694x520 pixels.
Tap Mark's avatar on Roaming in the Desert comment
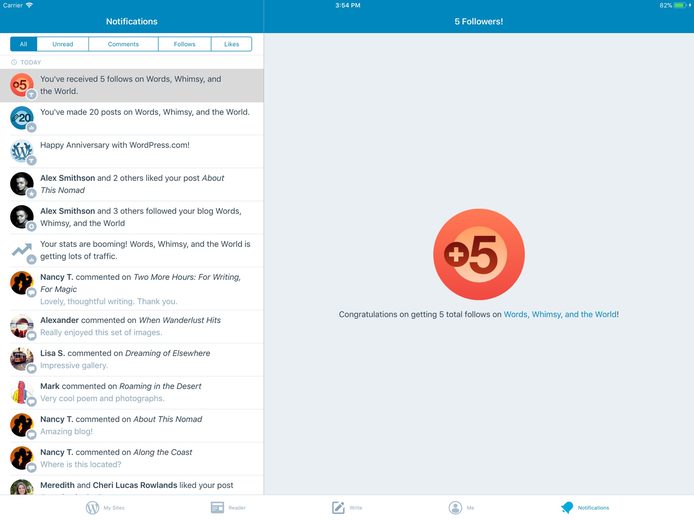tap(22, 392)
